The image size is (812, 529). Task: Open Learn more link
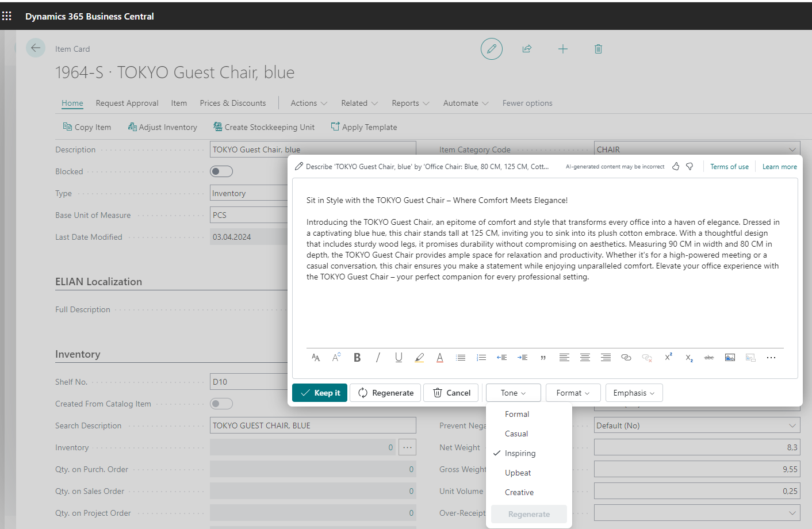[779, 167]
